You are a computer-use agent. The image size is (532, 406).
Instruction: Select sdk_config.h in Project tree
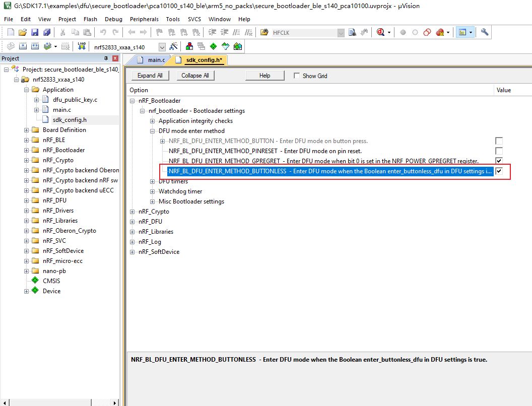(x=70, y=120)
